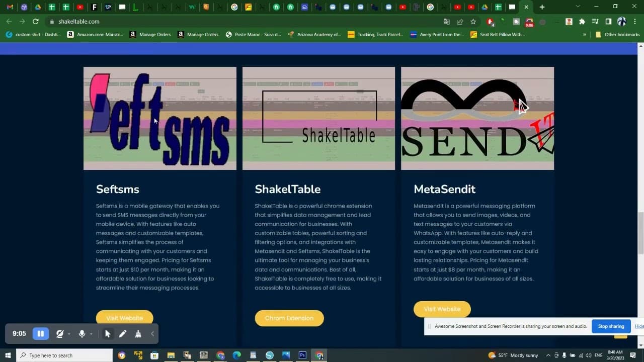Open the Seat Belt Pillow With... bookmark
This screenshot has width=644, height=362.
tap(498, 35)
